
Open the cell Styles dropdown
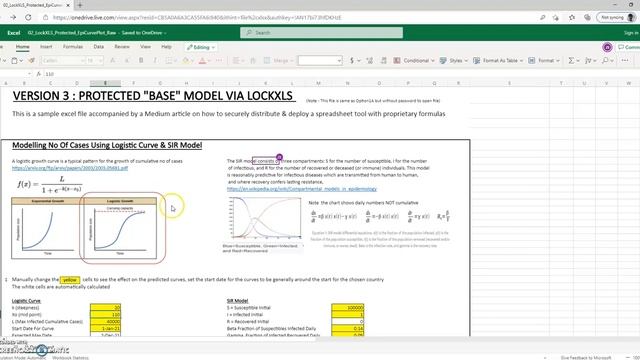pyautogui.click(x=453, y=60)
